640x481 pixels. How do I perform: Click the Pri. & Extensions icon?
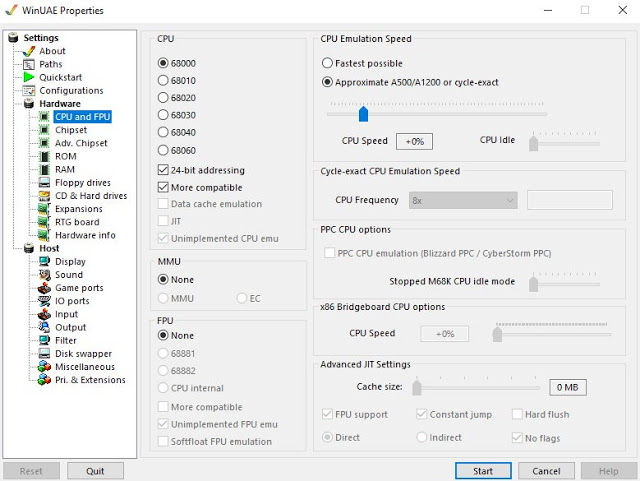44,380
